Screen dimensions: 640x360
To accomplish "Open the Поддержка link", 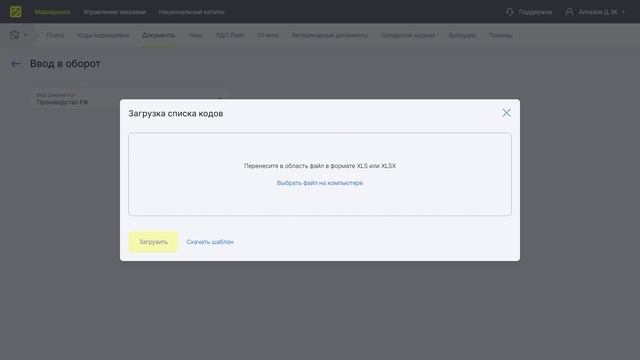I will (535, 12).
